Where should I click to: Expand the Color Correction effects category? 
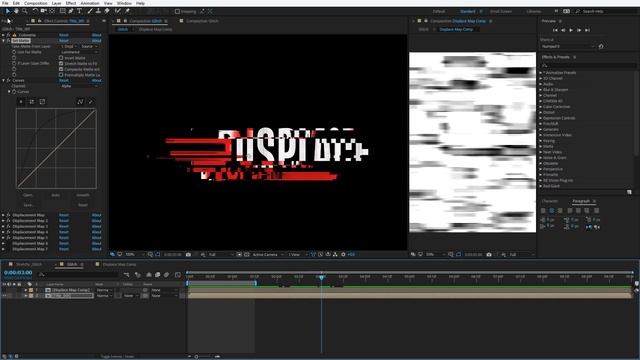(x=541, y=107)
